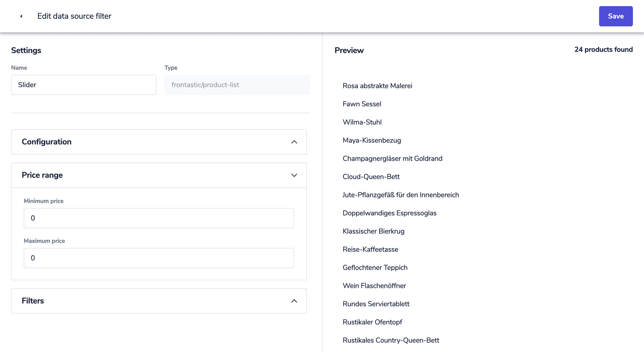Click the Maximum price input
This screenshot has width=644, height=352.
pyautogui.click(x=158, y=258)
